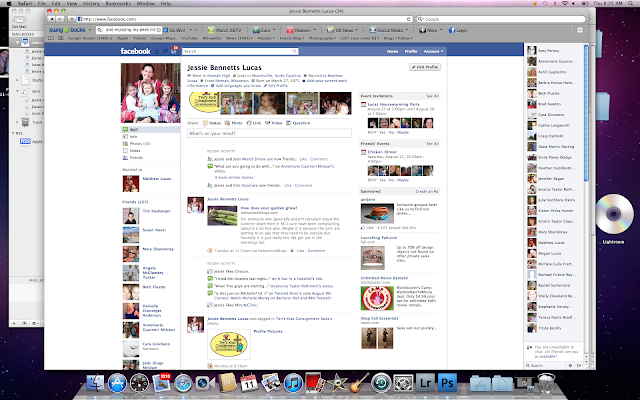Click Create an Ad link
This screenshot has height=400, width=640.
click(x=427, y=191)
